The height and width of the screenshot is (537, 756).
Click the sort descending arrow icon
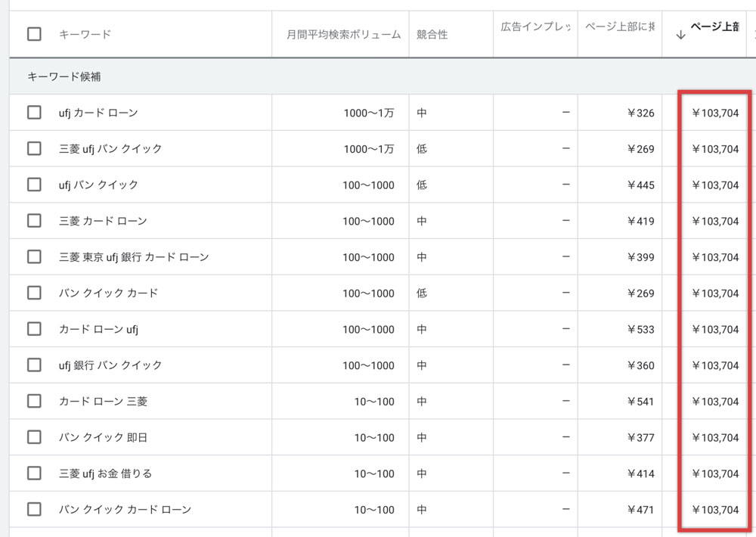pyautogui.click(x=680, y=35)
